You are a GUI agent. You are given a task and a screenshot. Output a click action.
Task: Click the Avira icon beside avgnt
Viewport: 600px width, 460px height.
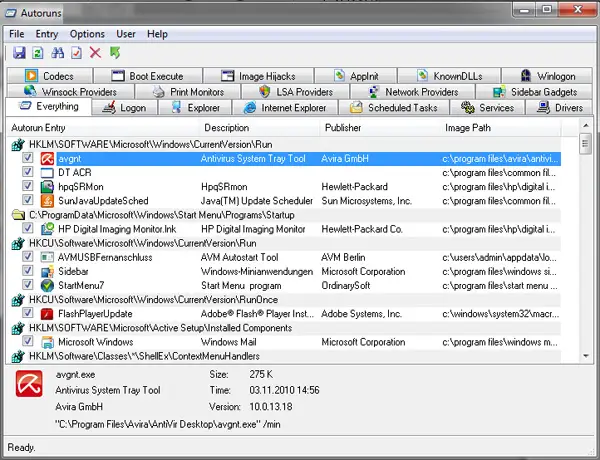point(47,158)
